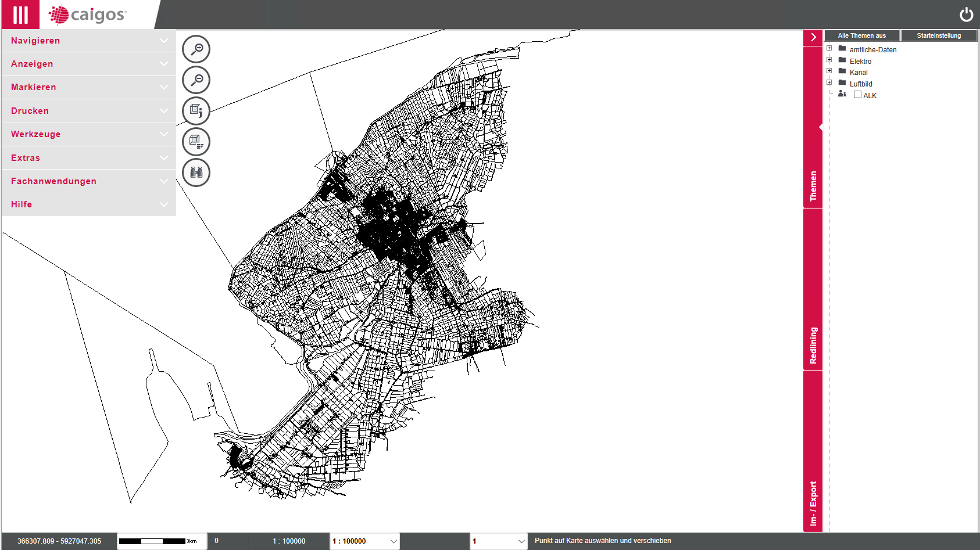
Task: Click the zoom in magnifier tool
Action: click(196, 49)
